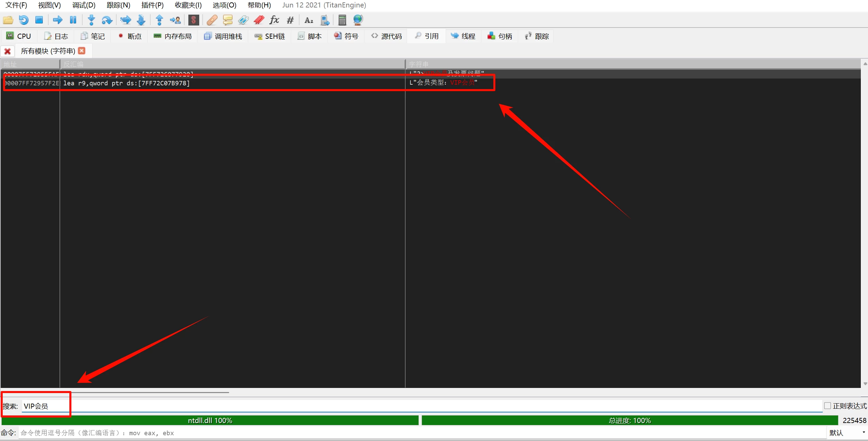868x441 pixels.
Task: Switch to the 内存布局 tab
Action: [x=173, y=36]
